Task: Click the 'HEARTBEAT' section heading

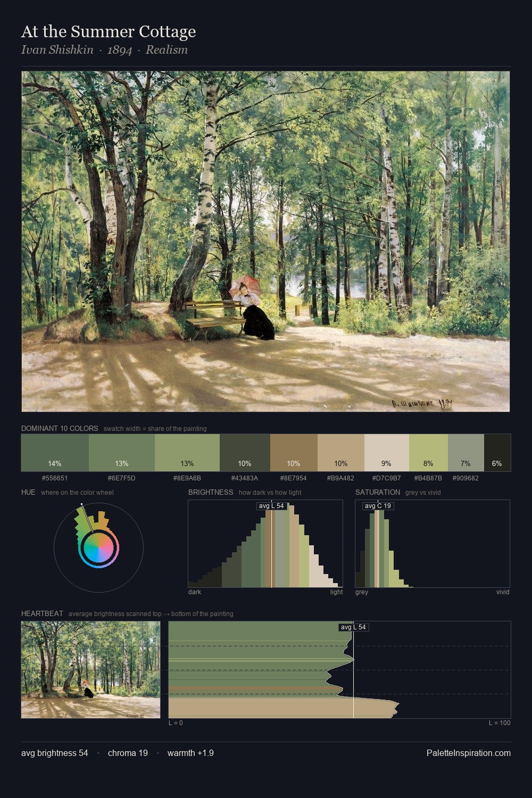Action: [42, 613]
